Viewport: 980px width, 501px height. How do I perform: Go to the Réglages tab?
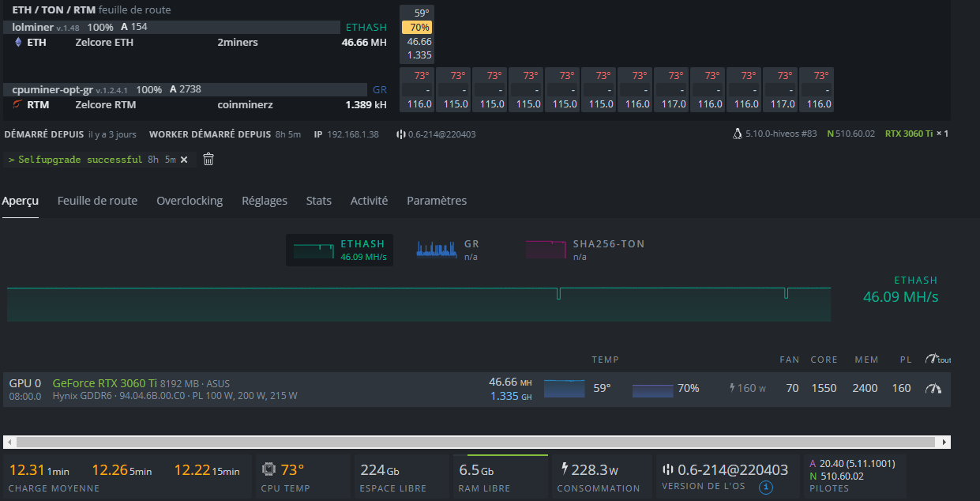tap(265, 201)
